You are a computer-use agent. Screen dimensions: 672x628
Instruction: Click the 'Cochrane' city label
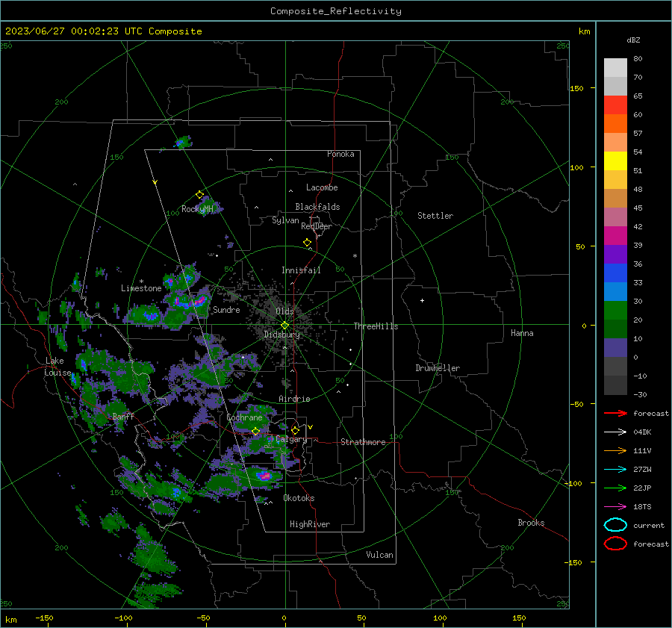point(244,417)
